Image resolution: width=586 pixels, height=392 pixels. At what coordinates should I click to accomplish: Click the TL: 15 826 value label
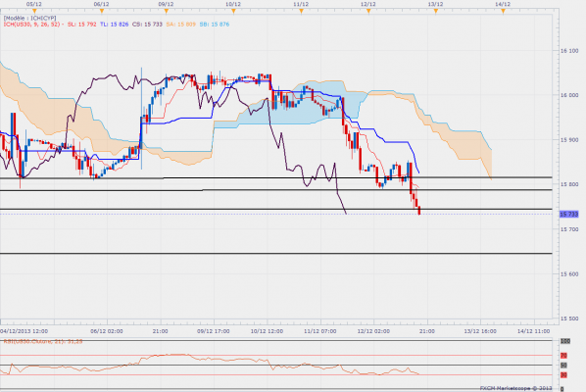114,24
